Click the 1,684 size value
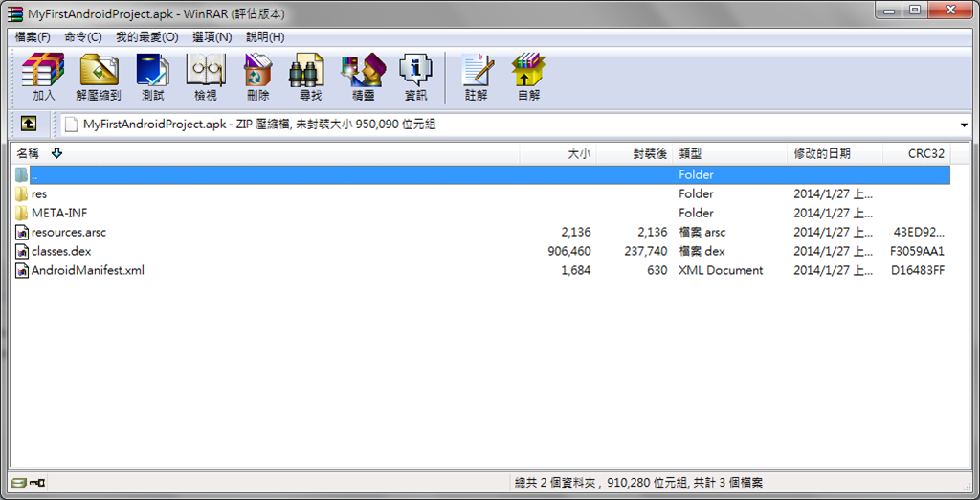The height and width of the screenshot is (500, 980). click(x=575, y=270)
